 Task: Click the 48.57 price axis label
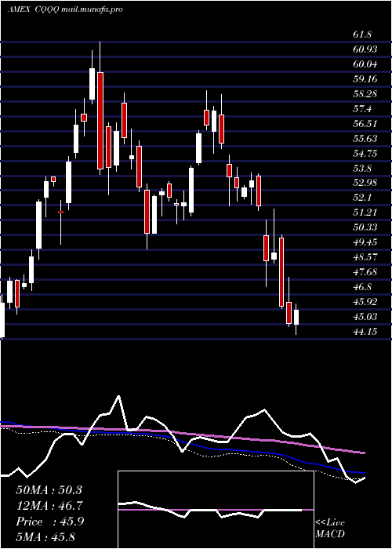(365, 257)
